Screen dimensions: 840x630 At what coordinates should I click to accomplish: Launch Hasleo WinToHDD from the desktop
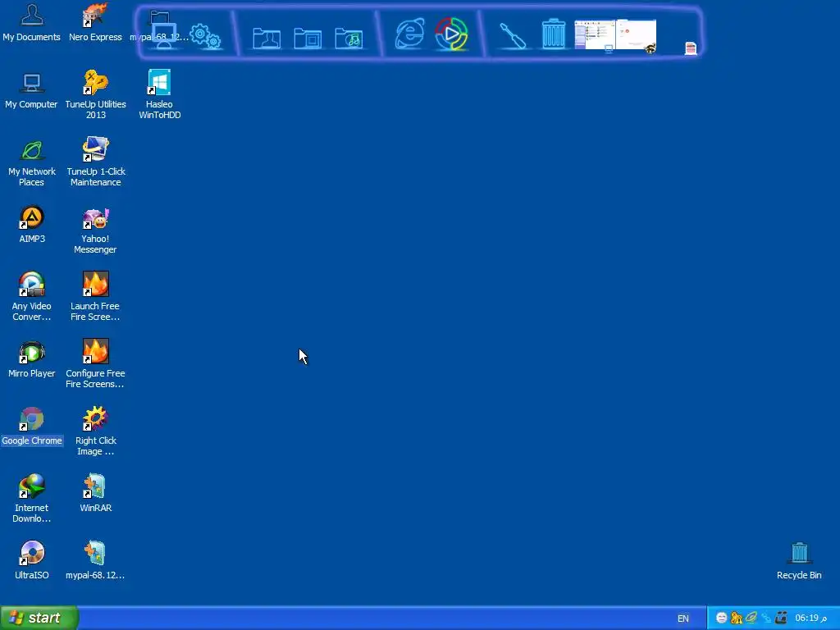pyautogui.click(x=160, y=95)
